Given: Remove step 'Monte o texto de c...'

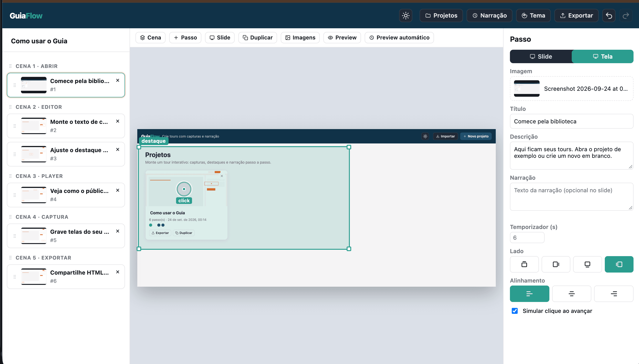Looking at the screenshot, I should (x=117, y=121).
